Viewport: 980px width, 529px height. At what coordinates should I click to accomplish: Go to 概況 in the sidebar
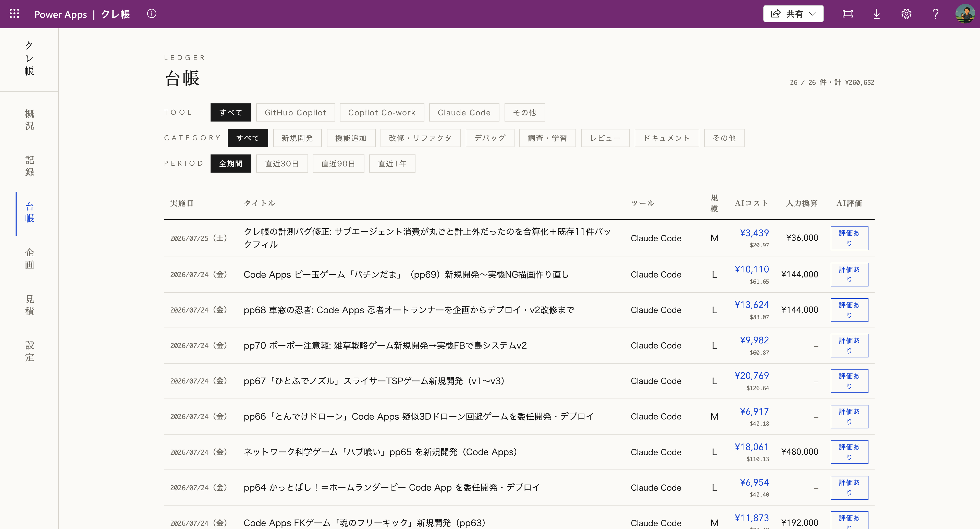click(29, 119)
